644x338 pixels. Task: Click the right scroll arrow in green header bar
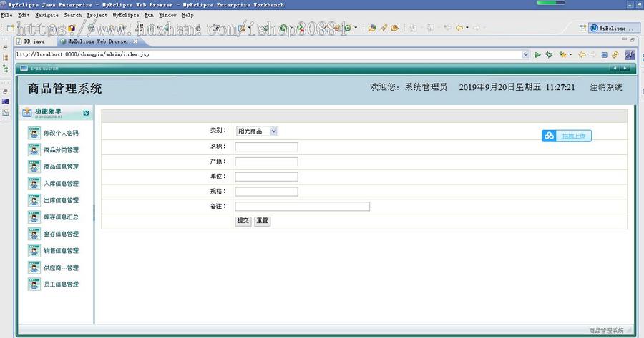point(625,68)
